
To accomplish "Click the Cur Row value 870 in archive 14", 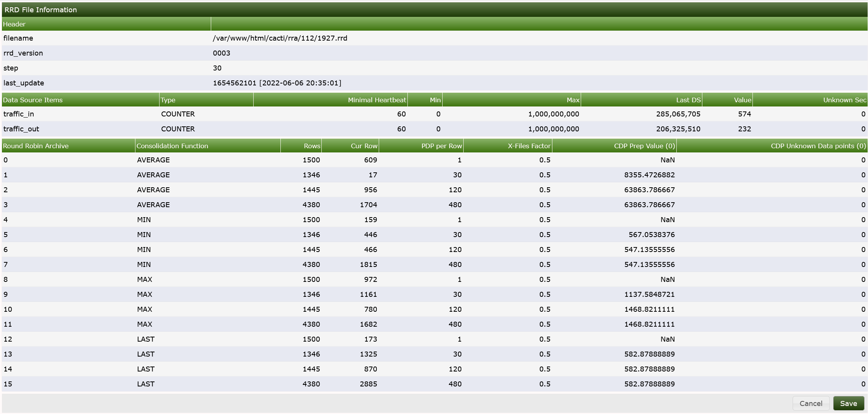I will [371, 369].
